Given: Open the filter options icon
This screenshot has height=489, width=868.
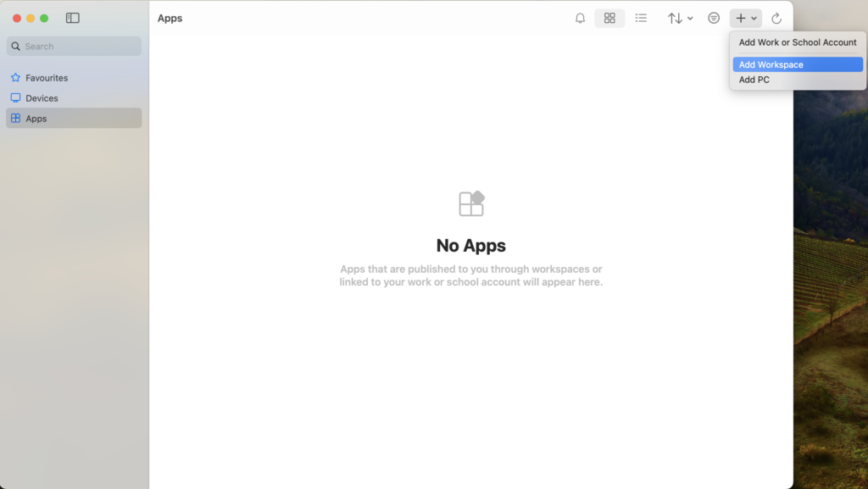Looking at the screenshot, I should [714, 19].
